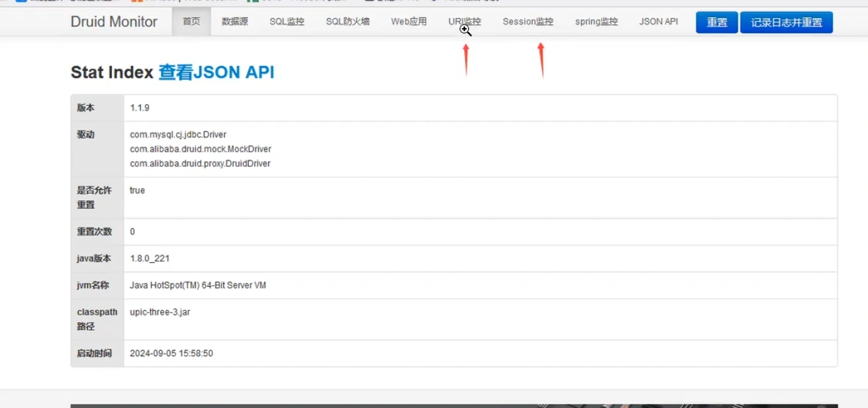Click the Java HotSpot(TM) jvm名称 value
Screen dimensions: 868x408
[198, 286]
